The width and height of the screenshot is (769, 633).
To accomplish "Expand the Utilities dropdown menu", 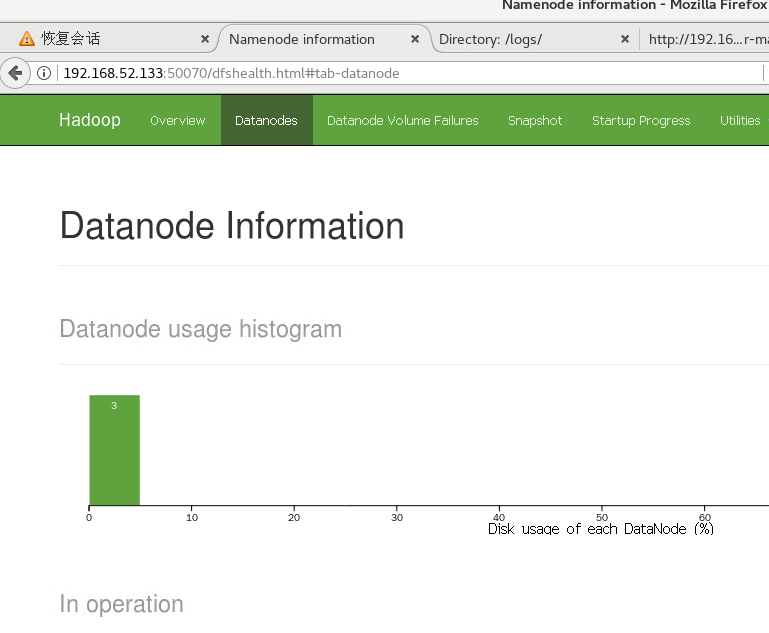I will [x=741, y=121].
